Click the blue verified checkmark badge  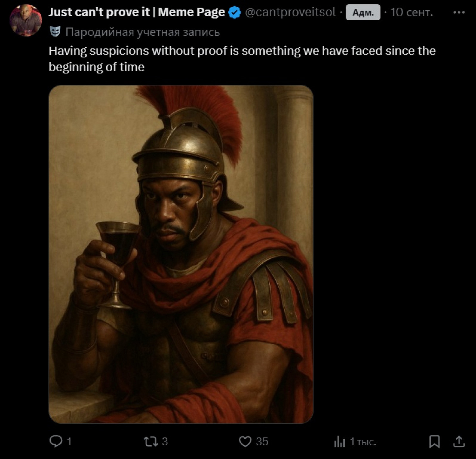235,13
